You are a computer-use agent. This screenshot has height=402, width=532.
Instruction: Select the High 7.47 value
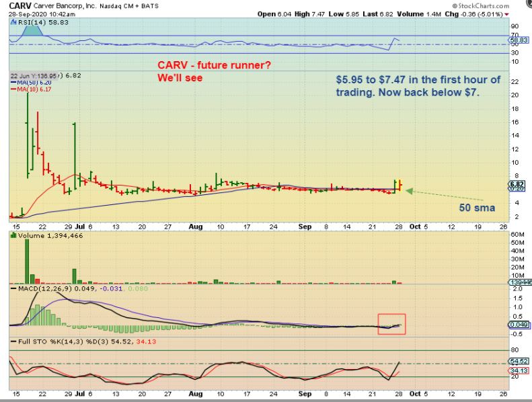pos(309,14)
